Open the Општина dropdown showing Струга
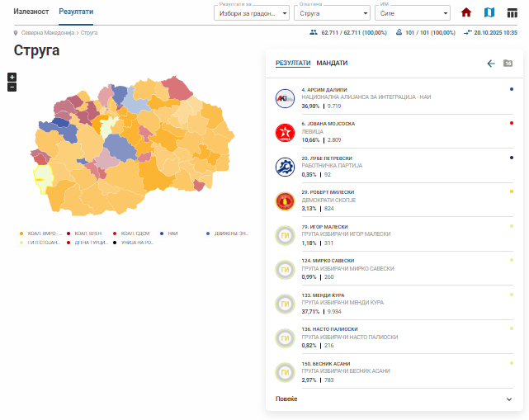This screenshot has height=420, width=529. [x=330, y=14]
